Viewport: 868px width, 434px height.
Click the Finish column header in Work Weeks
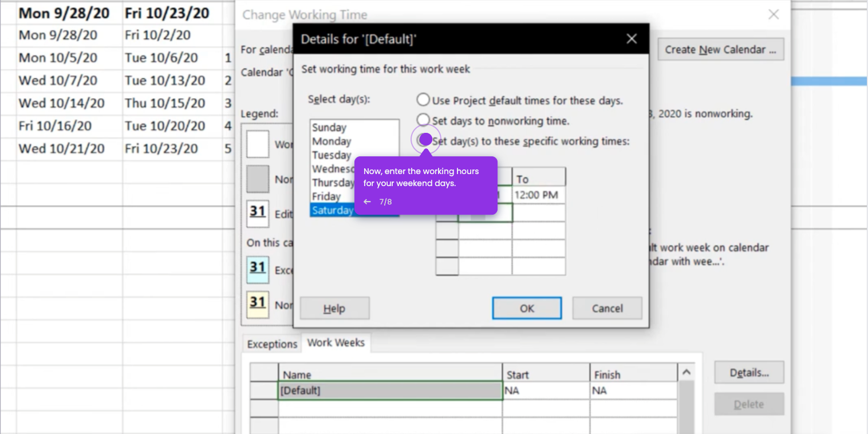point(634,373)
